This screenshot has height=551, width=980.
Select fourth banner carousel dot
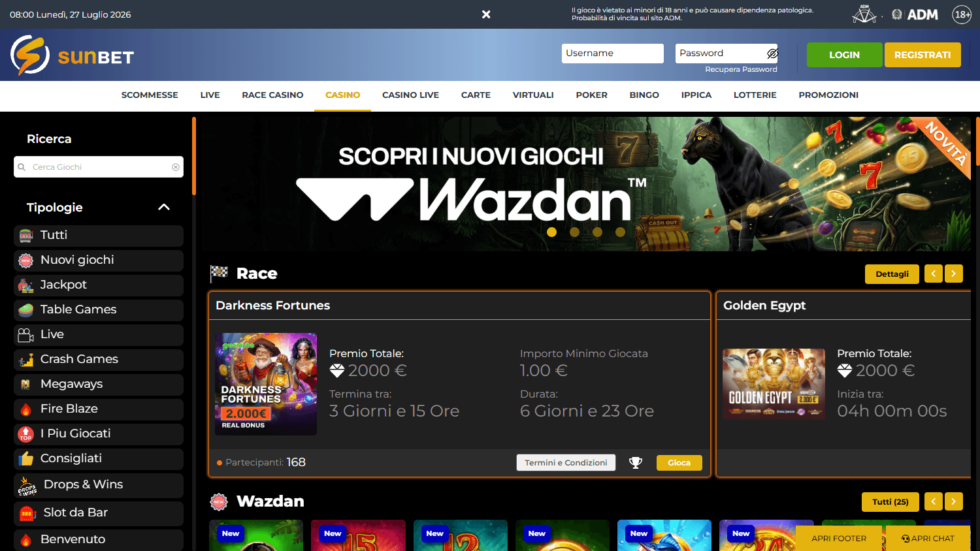[x=620, y=232]
